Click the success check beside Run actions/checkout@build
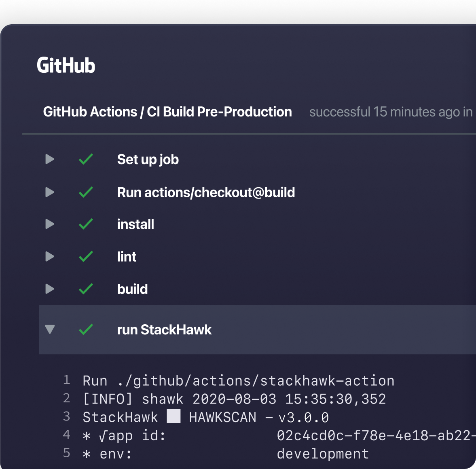The image size is (476, 469). pos(85,192)
